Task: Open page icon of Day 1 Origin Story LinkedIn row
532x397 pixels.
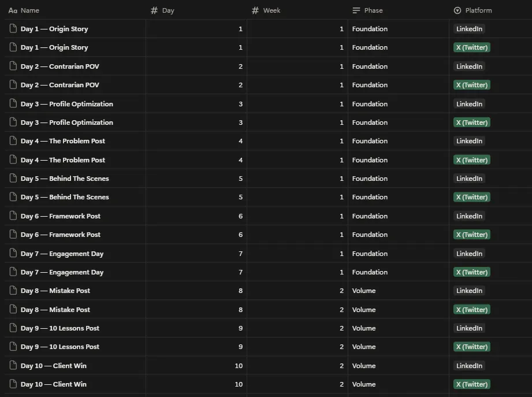Action: pyautogui.click(x=13, y=28)
